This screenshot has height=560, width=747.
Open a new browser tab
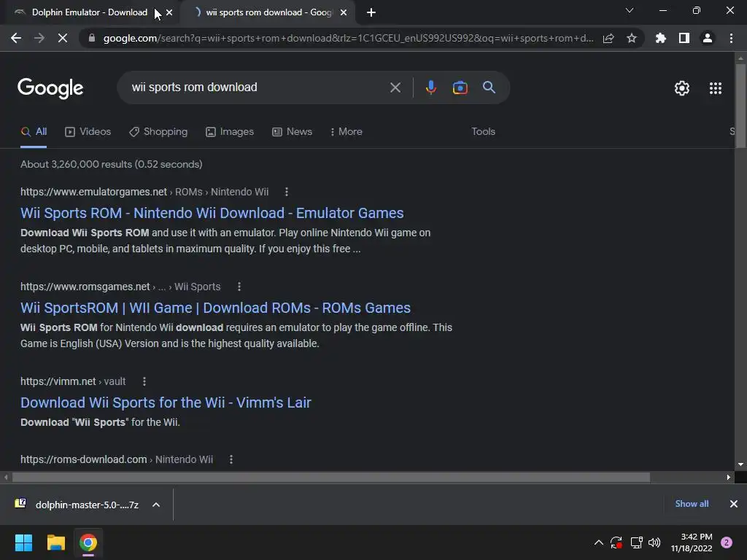point(371,12)
